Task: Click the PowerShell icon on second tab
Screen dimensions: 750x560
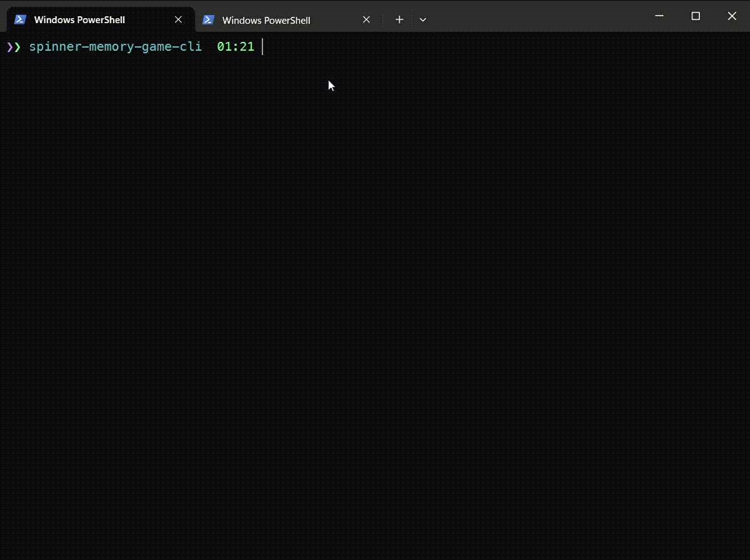Action: [x=209, y=20]
